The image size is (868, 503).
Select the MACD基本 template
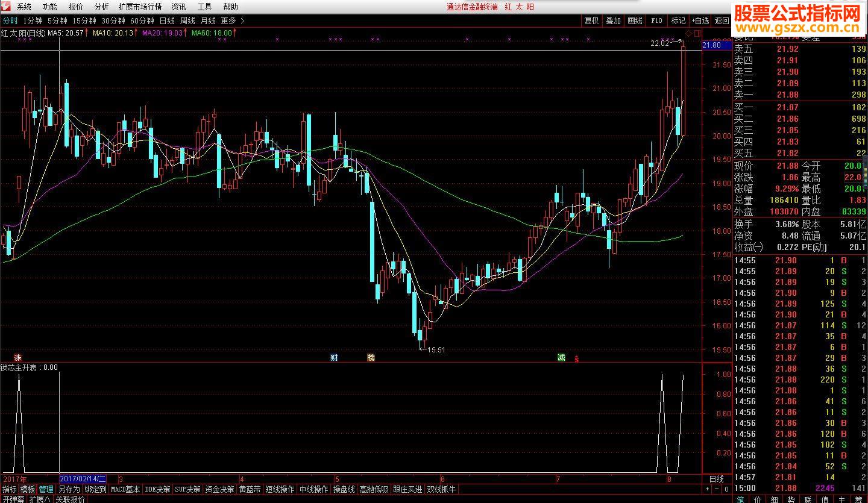click(125, 489)
